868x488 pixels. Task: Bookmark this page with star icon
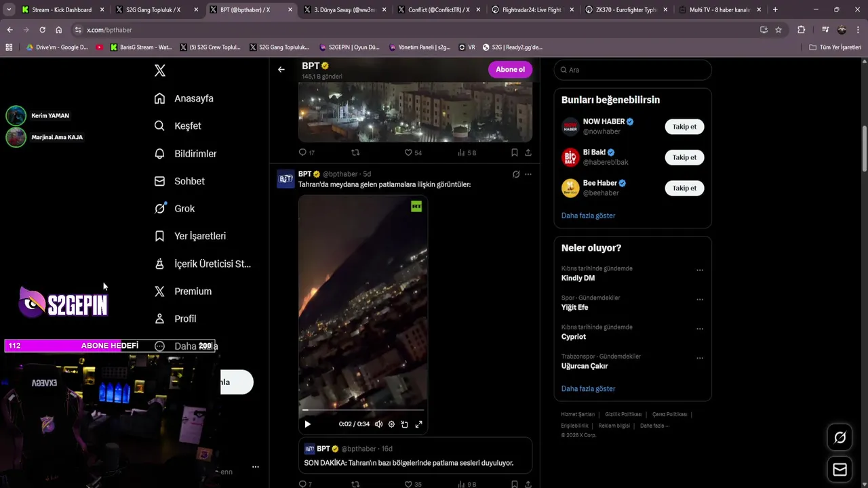coord(778,30)
